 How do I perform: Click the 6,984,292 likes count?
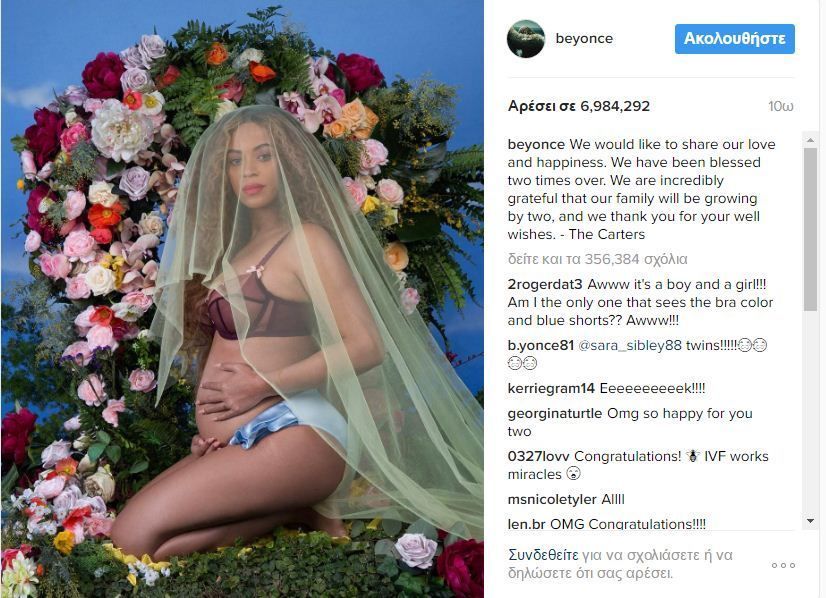(615, 106)
